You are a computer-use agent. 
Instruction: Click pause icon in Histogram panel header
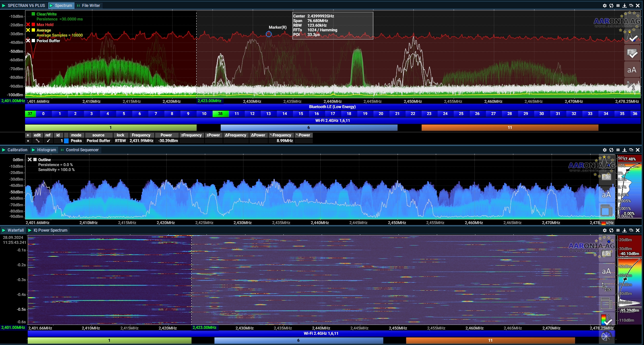(618, 150)
